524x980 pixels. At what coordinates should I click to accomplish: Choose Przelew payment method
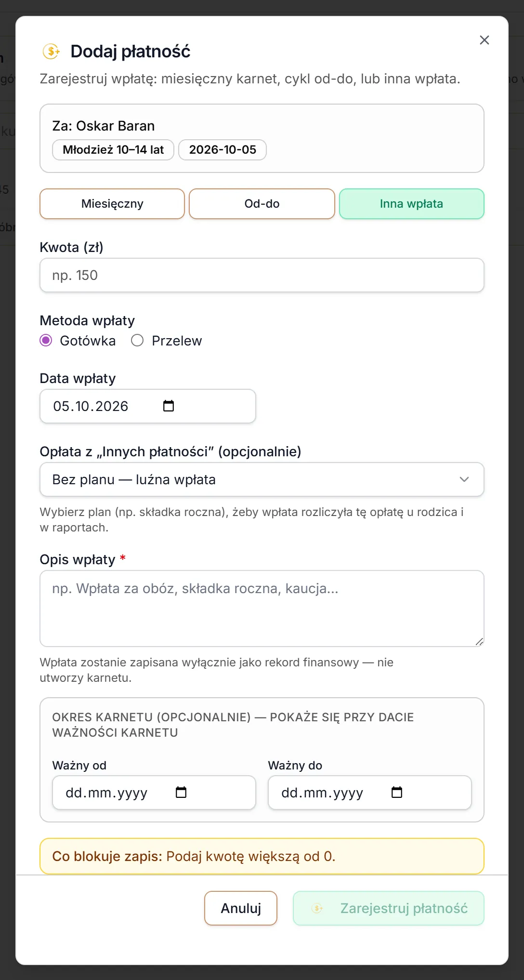click(x=137, y=341)
